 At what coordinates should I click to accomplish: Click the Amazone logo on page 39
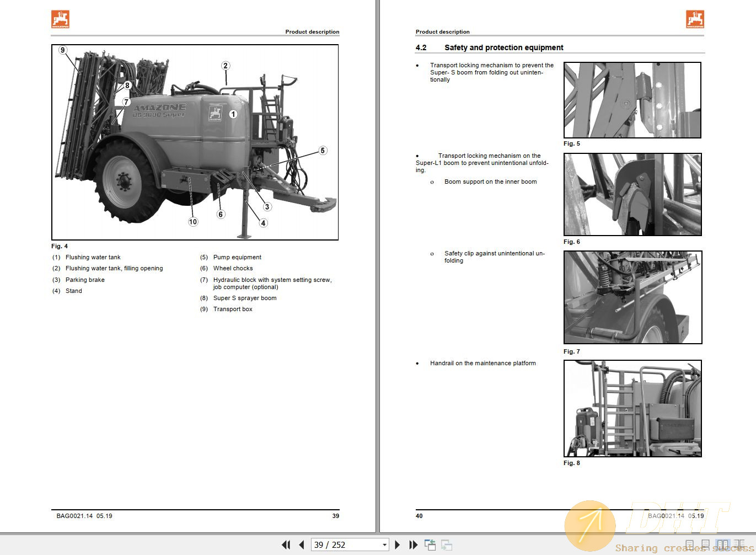click(61, 19)
